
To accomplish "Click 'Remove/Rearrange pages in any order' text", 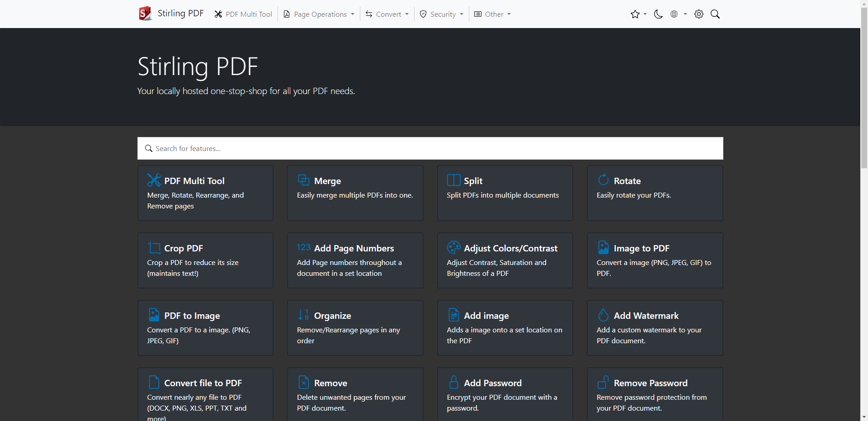I will [349, 336].
